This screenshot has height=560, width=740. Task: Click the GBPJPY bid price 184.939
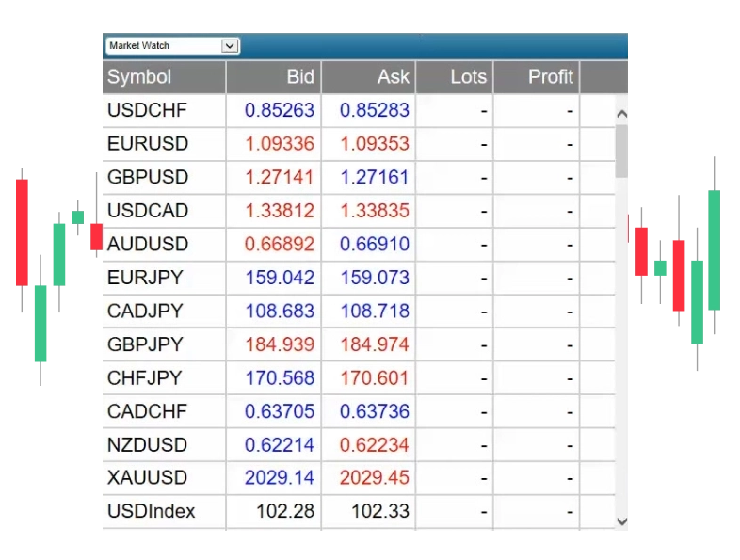click(280, 344)
